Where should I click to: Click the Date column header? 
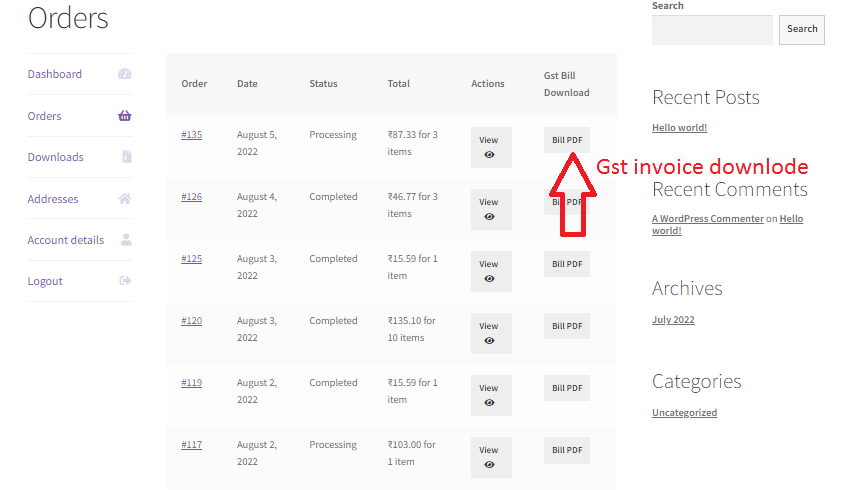coord(247,84)
